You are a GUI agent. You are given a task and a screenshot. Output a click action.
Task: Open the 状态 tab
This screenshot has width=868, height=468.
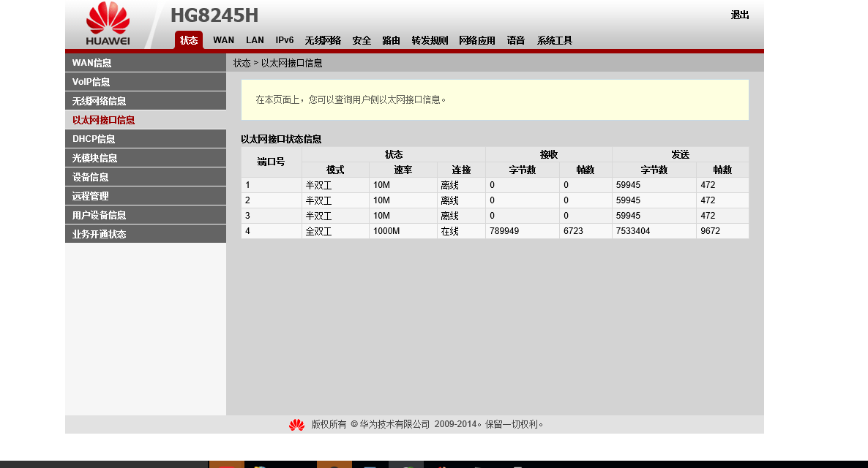point(189,40)
